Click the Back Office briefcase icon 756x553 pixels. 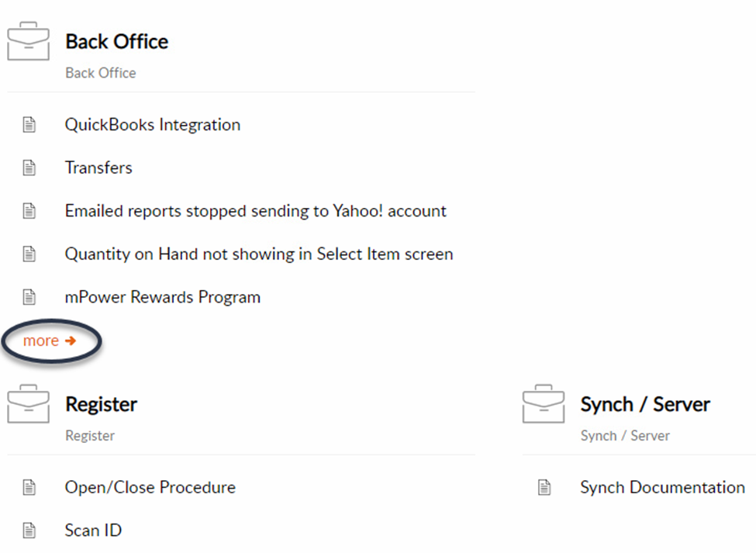click(29, 41)
